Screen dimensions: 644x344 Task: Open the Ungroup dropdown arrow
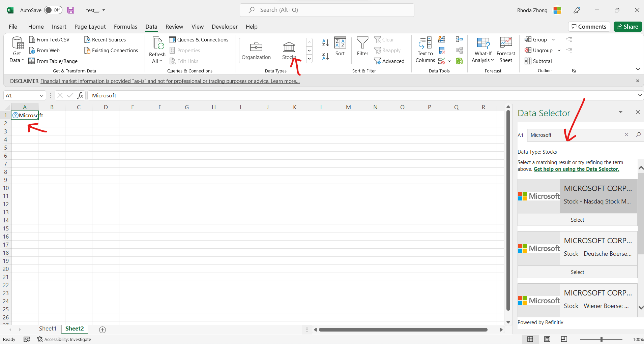coord(559,51)
